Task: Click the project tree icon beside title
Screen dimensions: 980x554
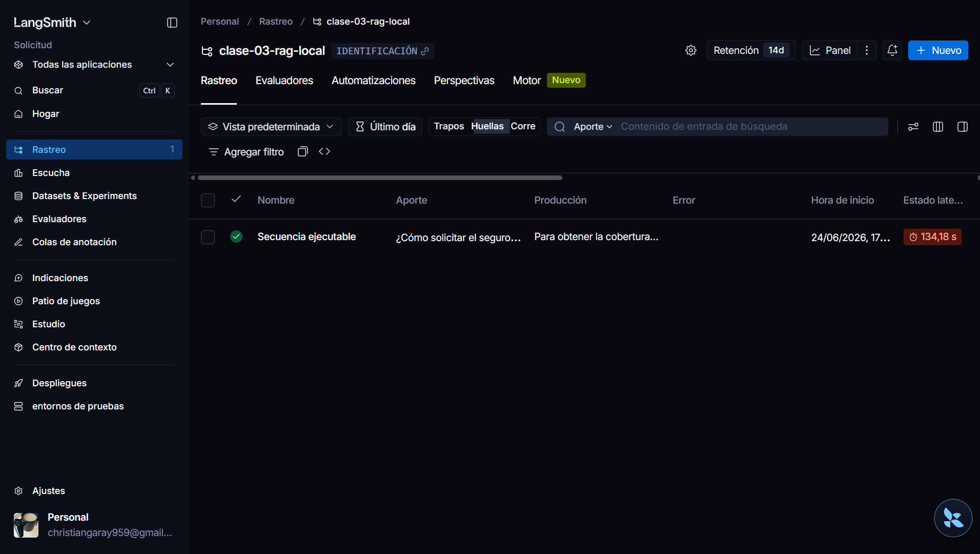Action: [x=207, y=51]
